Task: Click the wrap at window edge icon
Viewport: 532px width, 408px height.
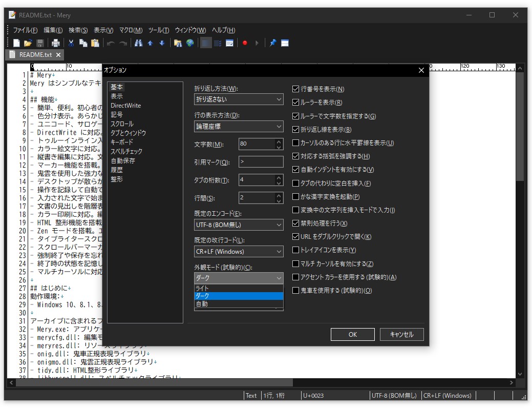Action: 230,43
